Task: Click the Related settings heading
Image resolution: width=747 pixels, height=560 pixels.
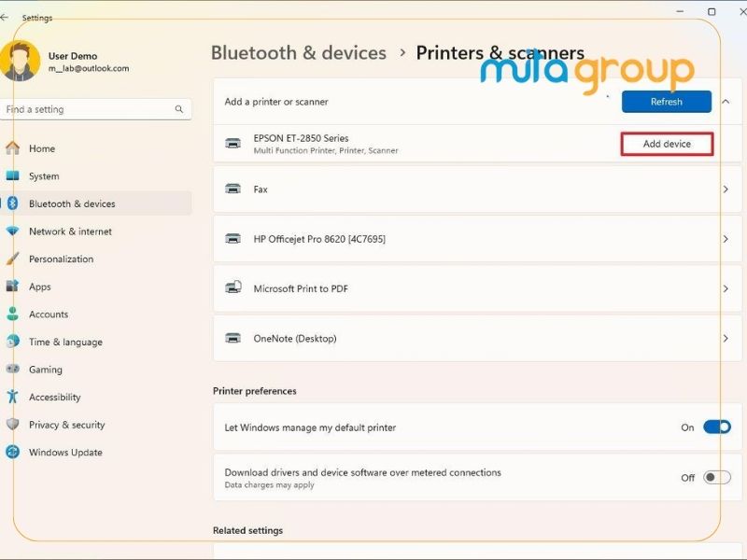Action: coord(247,530)
